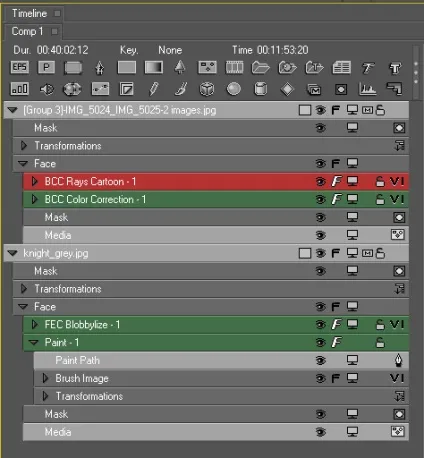The image size is (424, 458).
Task: Switch to the Comp 1 tab
Action: (x=27, y=31)
